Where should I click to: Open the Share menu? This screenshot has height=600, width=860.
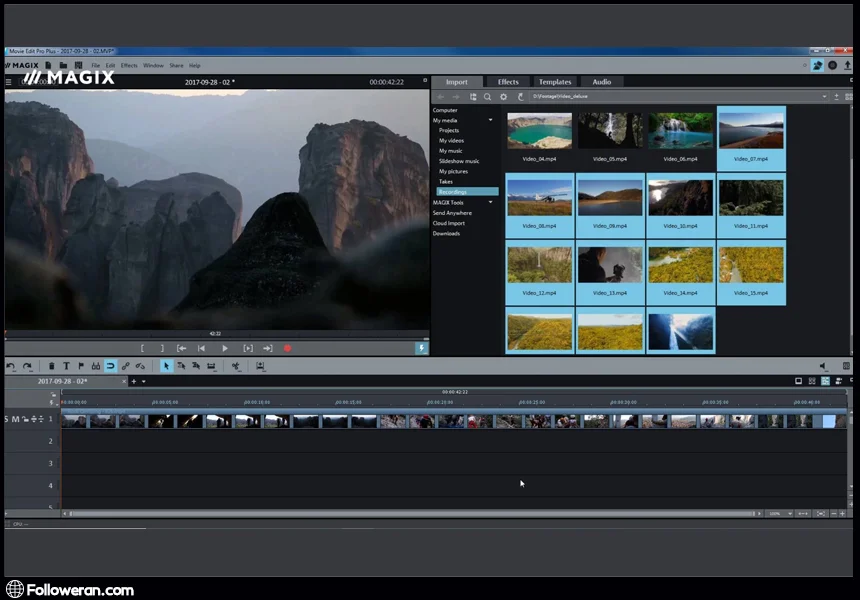176,65
